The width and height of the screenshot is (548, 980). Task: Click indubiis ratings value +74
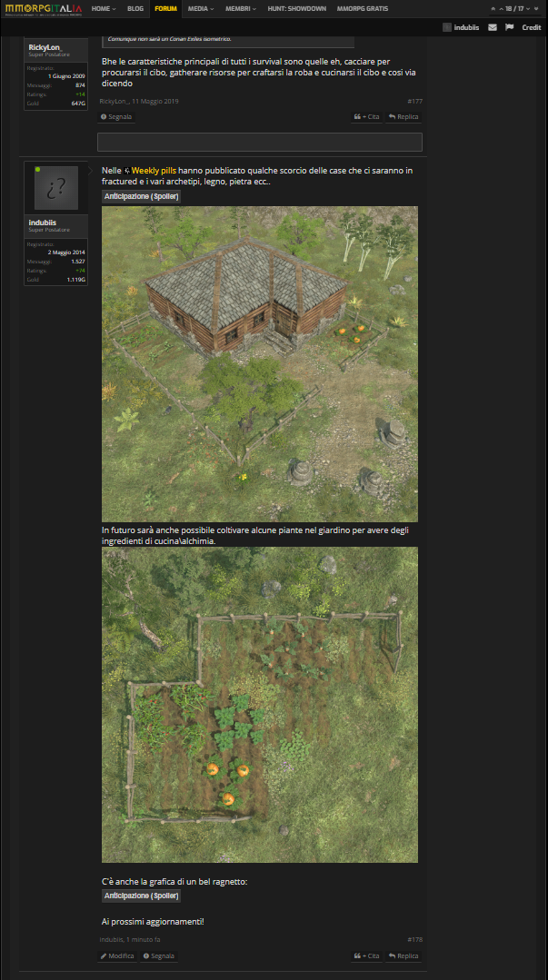pos(81,270)
